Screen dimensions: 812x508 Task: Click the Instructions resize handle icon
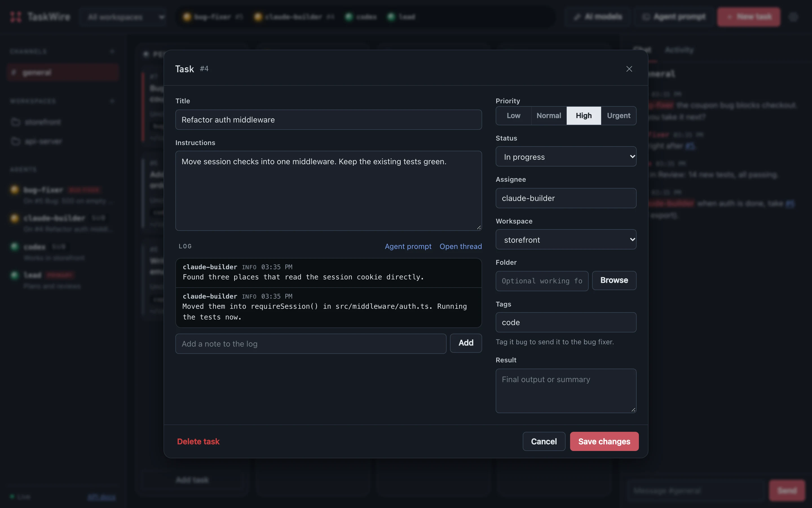click(x=478, y=227)
